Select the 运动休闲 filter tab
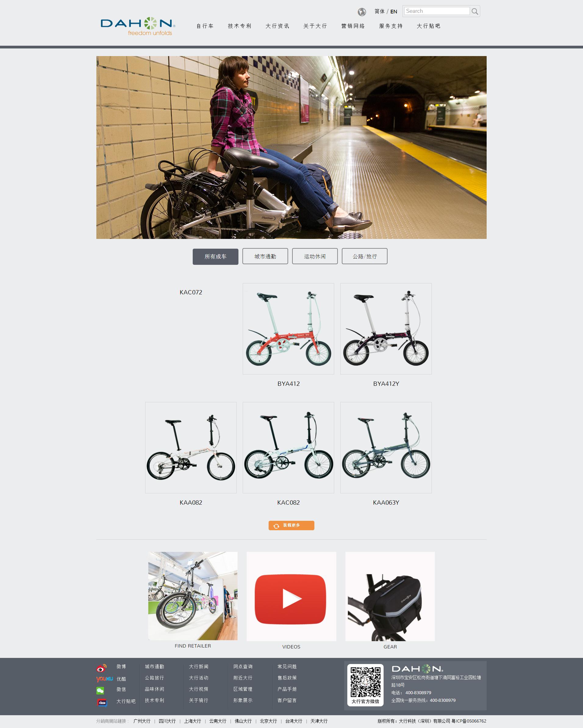Viewport: 583px width, 728px height. tap(315, 256)
